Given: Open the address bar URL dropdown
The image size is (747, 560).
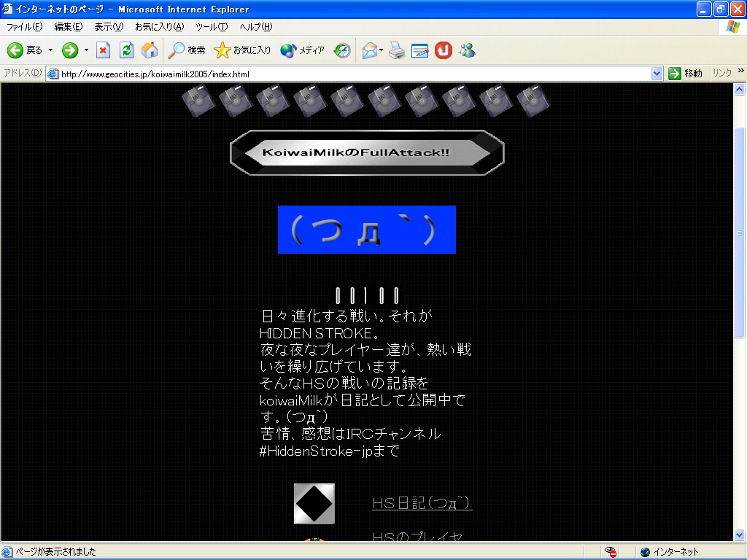Looking at the screenshot, I should pos(657,74).
